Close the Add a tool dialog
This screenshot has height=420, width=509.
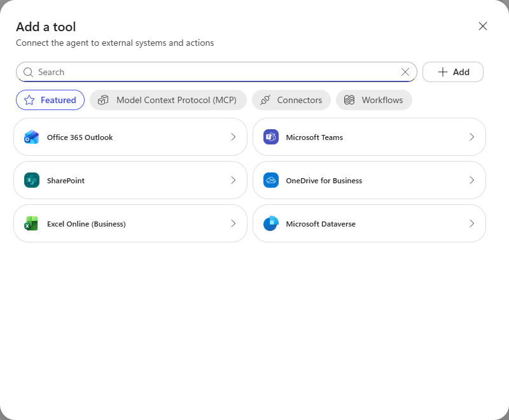(483, 26)
